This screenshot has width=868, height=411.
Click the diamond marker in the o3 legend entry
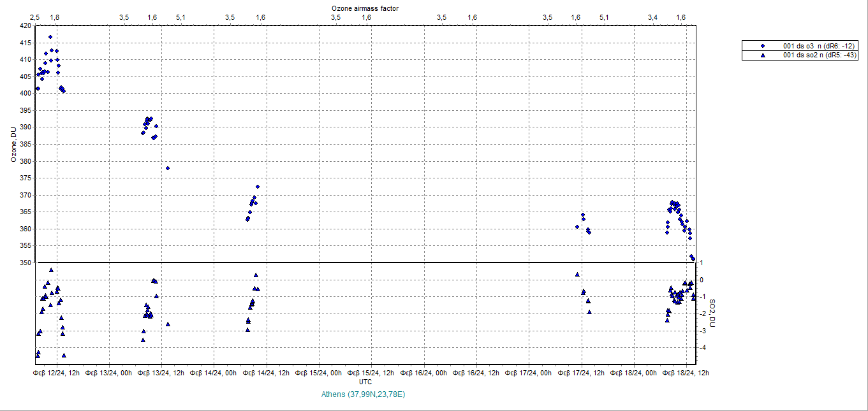coord(763,46)
